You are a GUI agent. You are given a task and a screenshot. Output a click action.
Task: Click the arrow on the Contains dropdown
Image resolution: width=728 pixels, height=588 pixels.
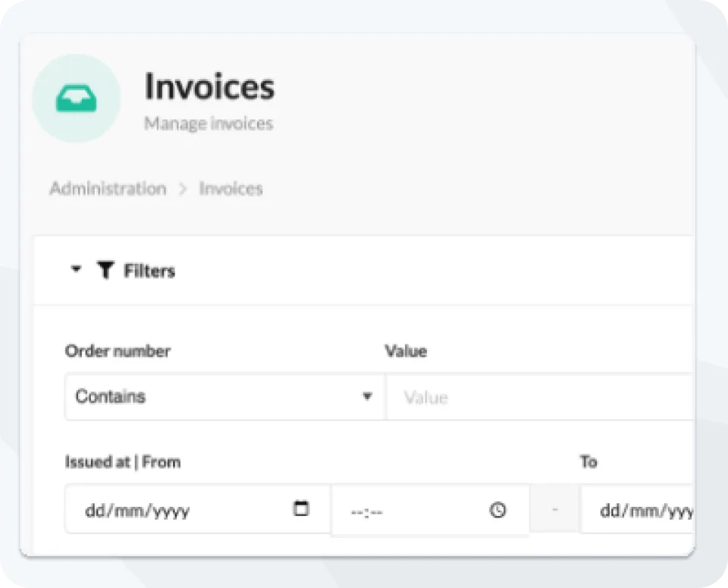click(367, 397)
